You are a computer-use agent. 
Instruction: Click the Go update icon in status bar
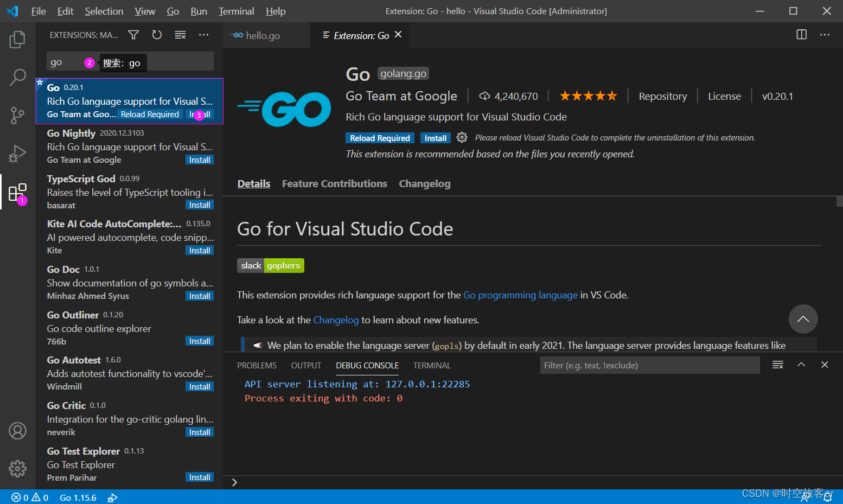click(x=112, y=497)
